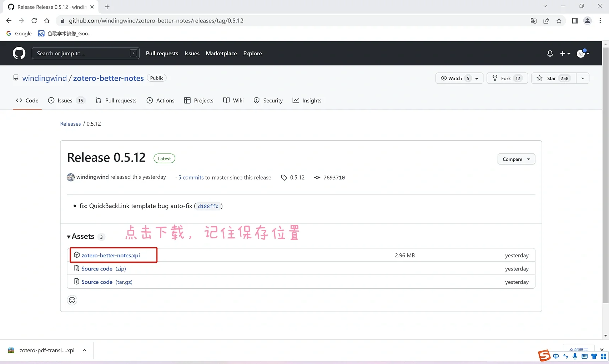Bookmark this page via the star icon
Image resolution: width=609 pixels, height=364 pixels.
coord(559,20)
